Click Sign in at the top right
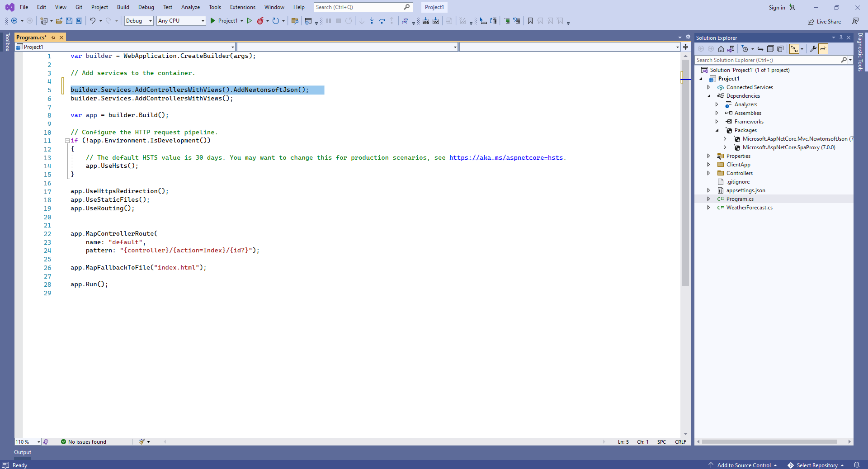The width and height of the screenshot is (868, 469). pos(777,8)
